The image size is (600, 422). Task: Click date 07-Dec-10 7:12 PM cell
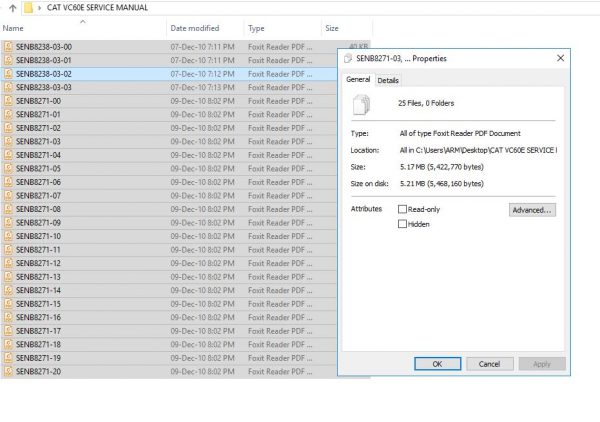coord(202,74)
